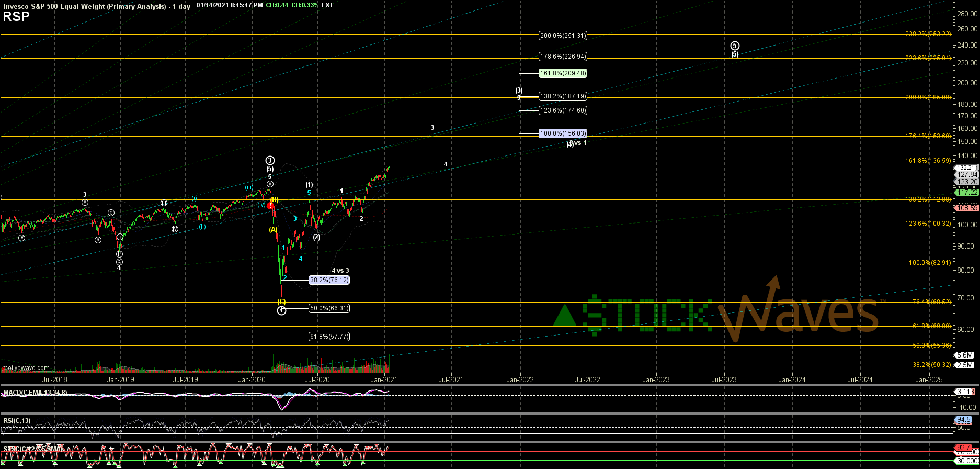The height and width of the screenshot is (469, 980).
Task: Click the CH:0.33% percent change value
Action: point(305,5)
